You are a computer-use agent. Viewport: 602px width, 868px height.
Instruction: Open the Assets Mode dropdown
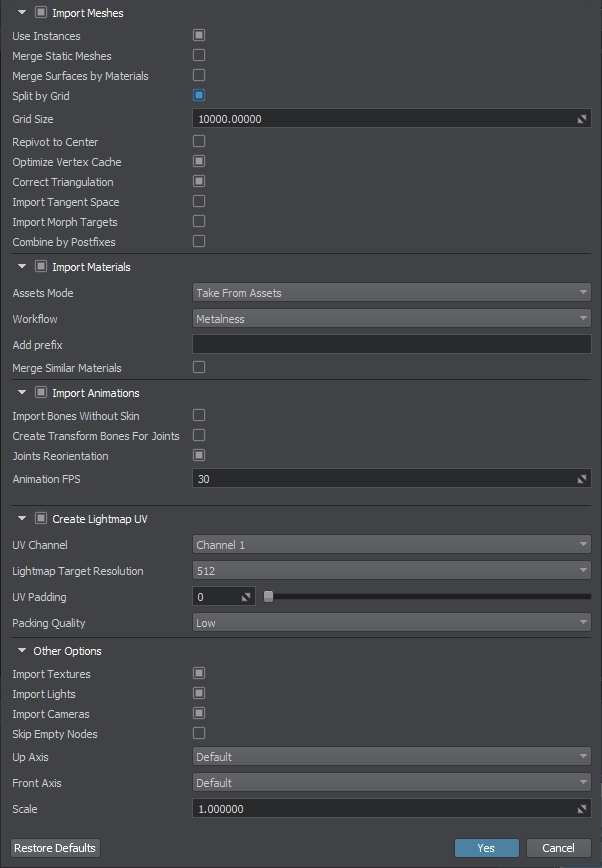(x=391, y=293)
